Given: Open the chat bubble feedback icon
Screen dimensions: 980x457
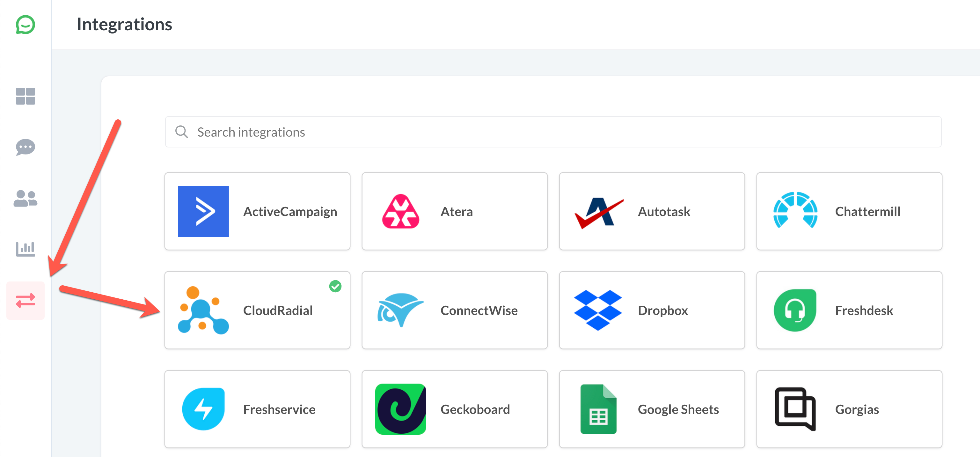Looking at the screenshot, I should tap(26, 147).
